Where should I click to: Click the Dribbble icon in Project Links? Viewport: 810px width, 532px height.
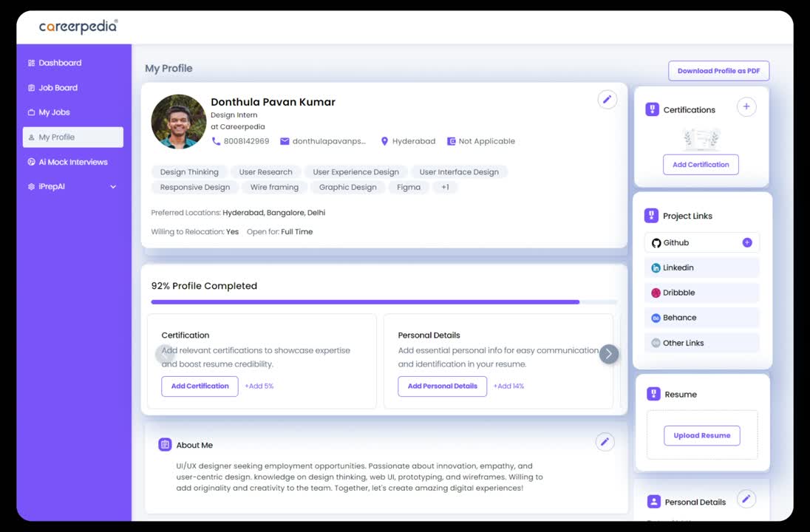pos(656,293)
